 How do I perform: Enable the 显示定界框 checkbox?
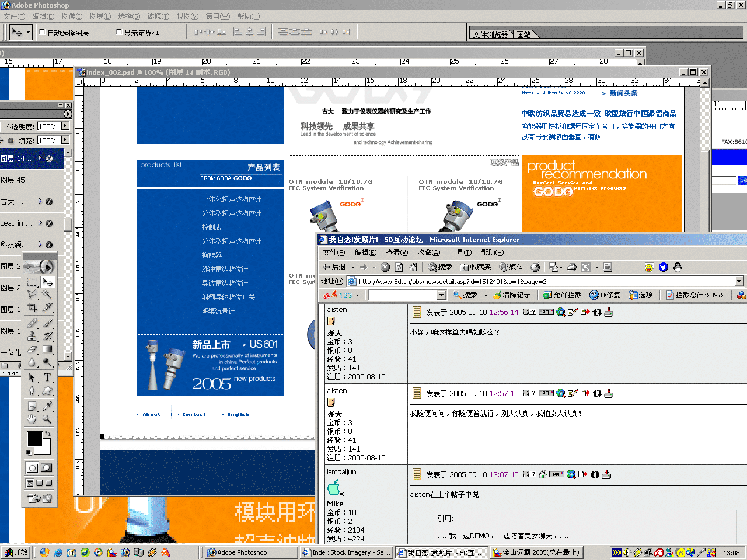click(x=119, y=32)
